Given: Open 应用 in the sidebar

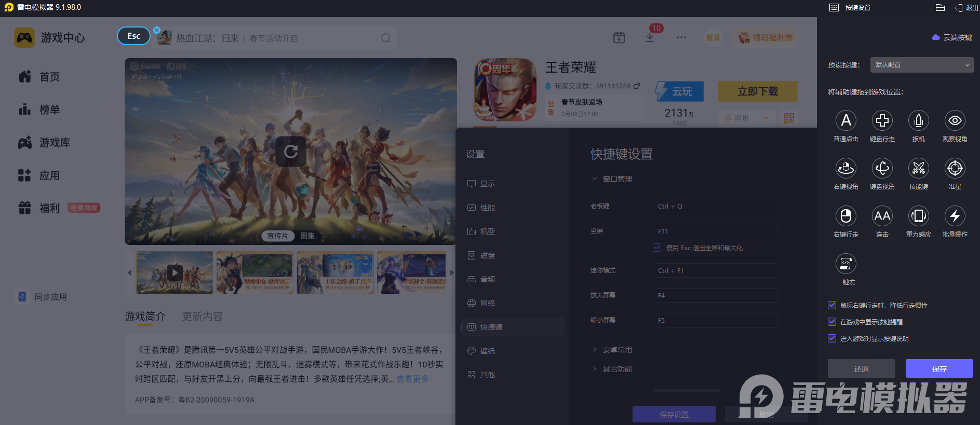Looking at the screenshot, I should click(x=39, y=175).
